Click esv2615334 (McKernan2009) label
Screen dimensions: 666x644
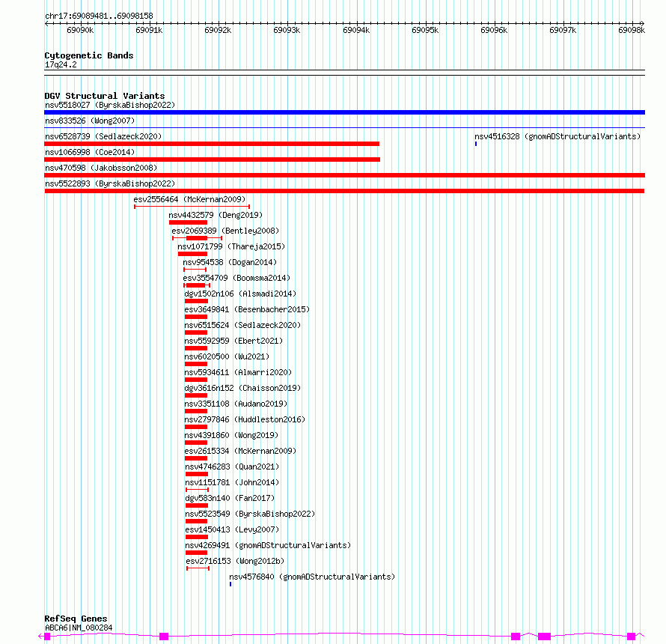240,451
